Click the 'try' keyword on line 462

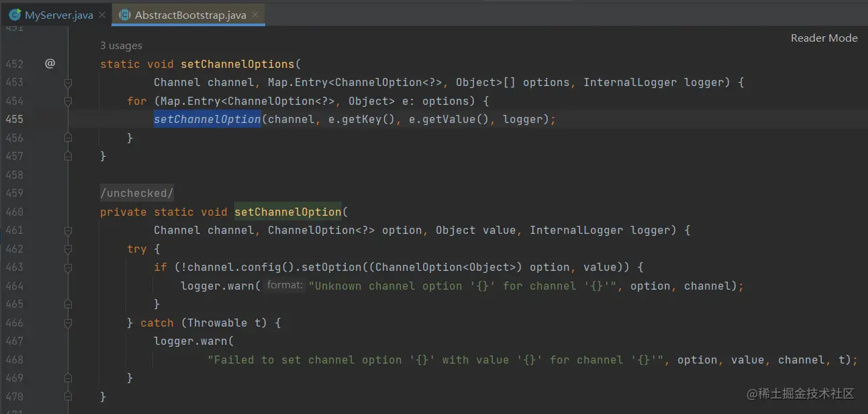click(x=137, y=249)
